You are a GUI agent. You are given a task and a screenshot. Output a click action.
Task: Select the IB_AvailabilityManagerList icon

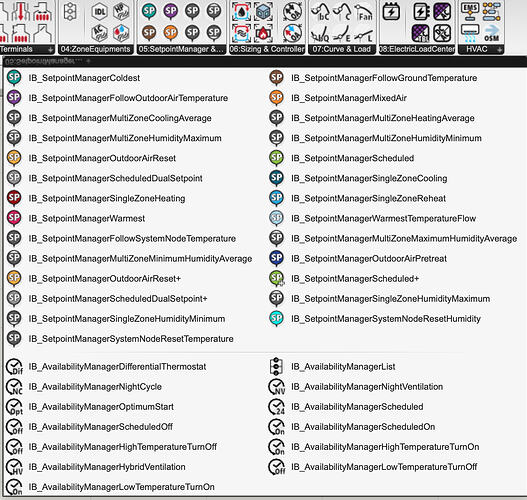click(276, 366)
